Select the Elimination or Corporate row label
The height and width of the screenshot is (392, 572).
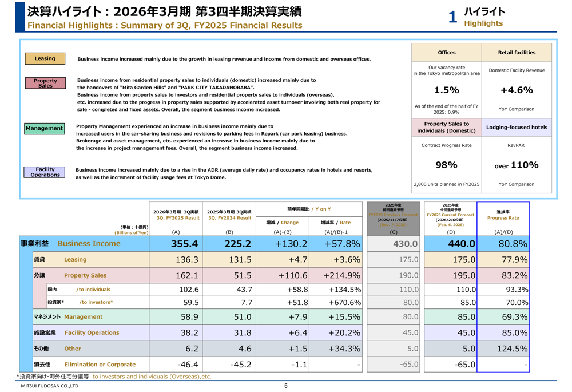coord(100,364)
